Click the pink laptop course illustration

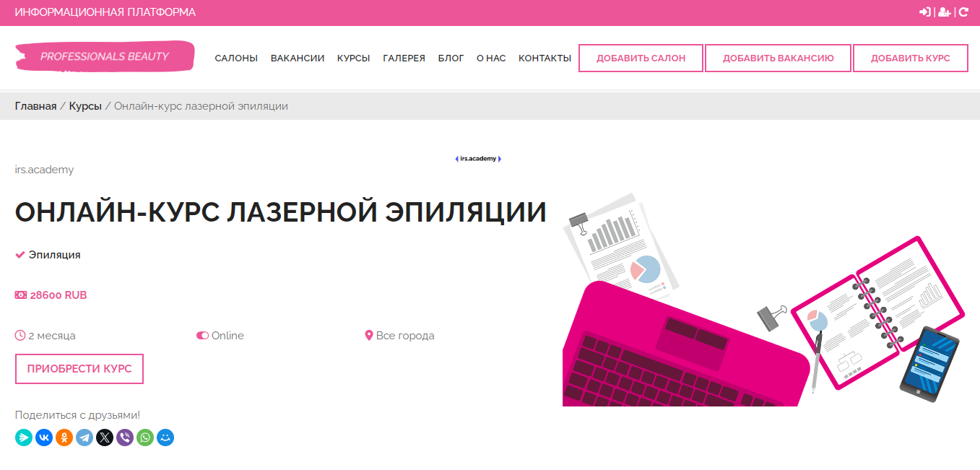pyautogui.click(x=764, y=300)
